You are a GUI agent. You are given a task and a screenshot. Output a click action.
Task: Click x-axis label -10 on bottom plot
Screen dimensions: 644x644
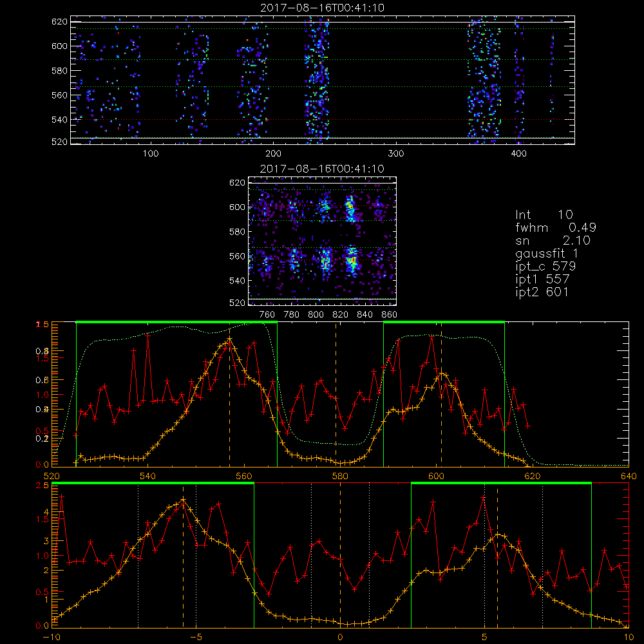[x=52, y=638]
